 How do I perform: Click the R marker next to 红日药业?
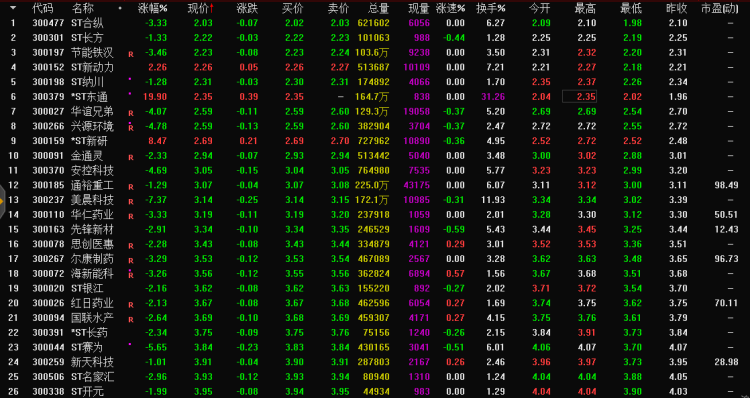(x=131, y=305)
